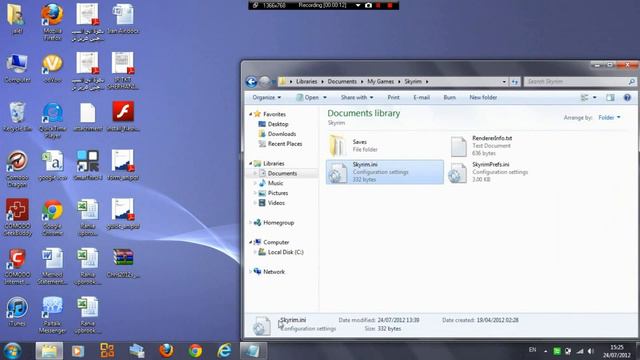Select the blank attachment file on desktop
This screenshot has width=640, height=360.
coord(87,117)
